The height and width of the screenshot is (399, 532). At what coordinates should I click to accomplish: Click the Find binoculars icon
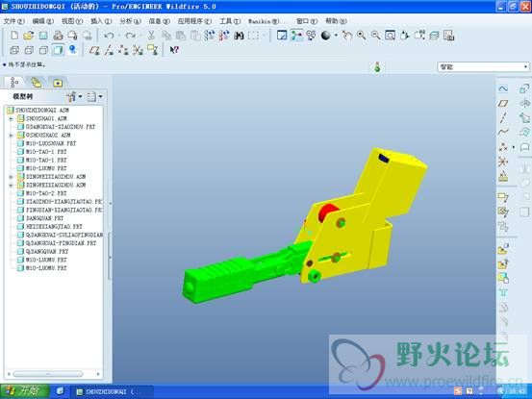[x=239, y=36]
